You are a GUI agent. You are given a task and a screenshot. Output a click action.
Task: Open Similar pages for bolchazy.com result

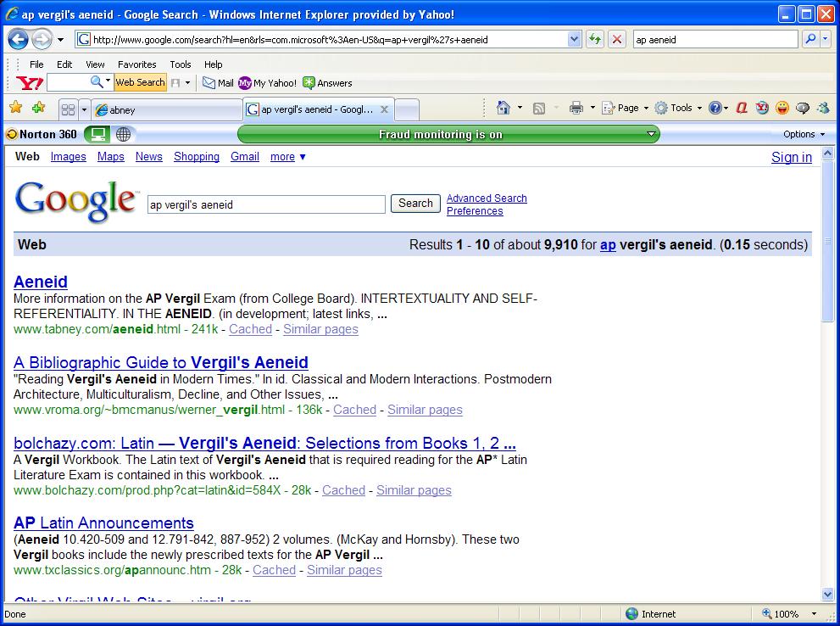click(414, 490)
